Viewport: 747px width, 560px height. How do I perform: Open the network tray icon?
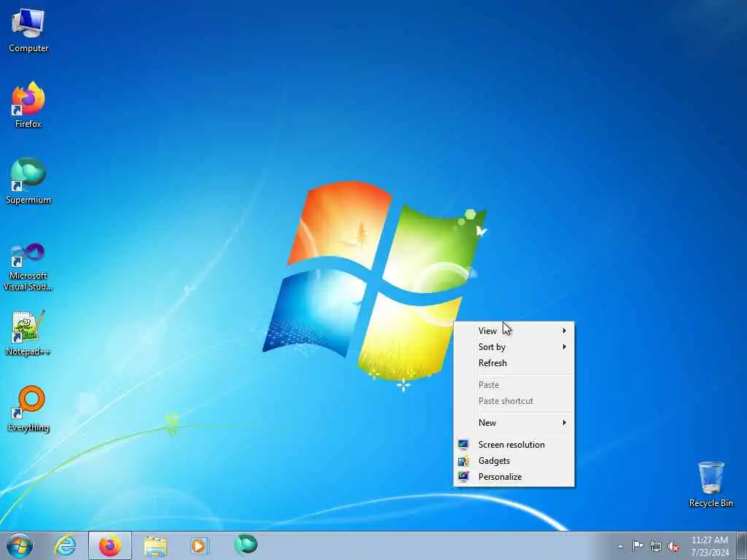pos(656,547)
